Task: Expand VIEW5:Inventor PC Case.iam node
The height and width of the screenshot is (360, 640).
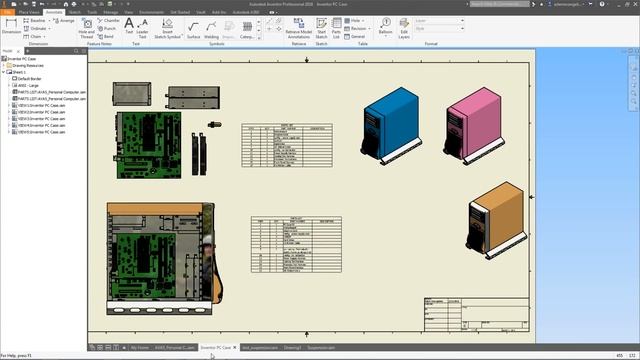Action: pos(9,132)
